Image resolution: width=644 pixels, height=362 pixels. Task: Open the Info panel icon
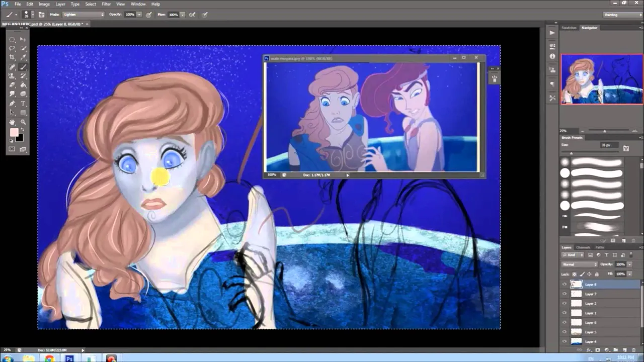pyautogui.click(x=552, y=56)
